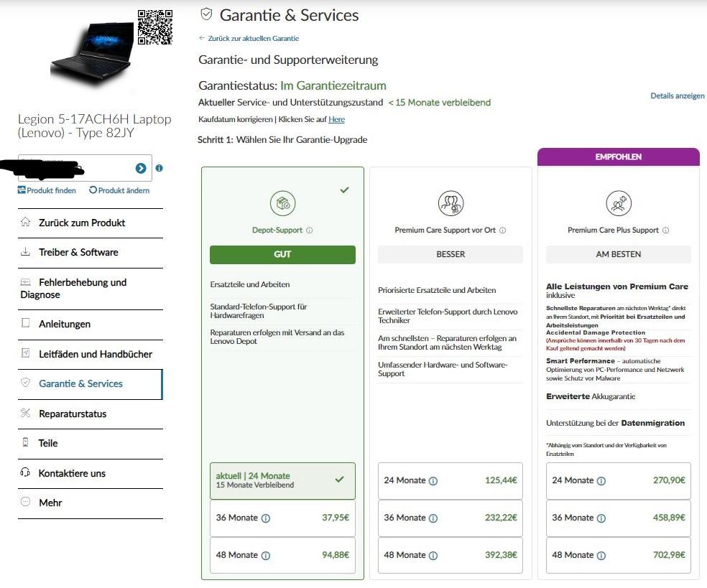Click 'Im Garantiezeitraum' status text
Image resolution: width=707 pixels, height=588 pixels.
(x=333, y=85)
